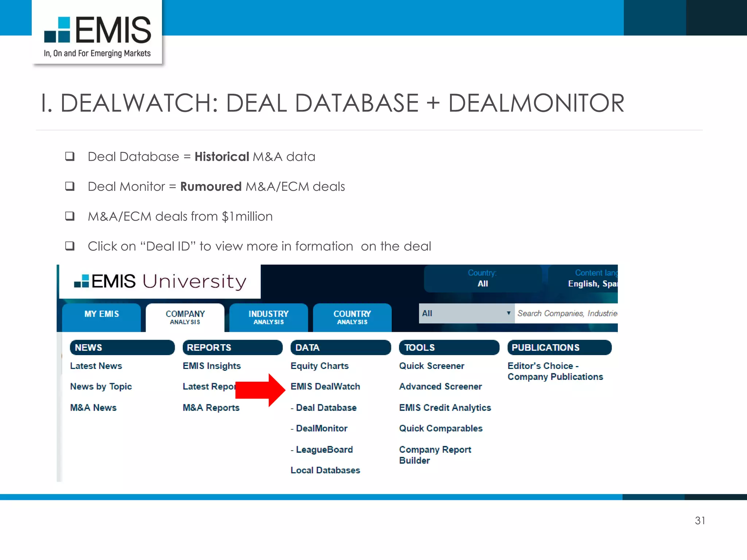Open News by Topic link

pyautogui.click(x=101, y=386)
